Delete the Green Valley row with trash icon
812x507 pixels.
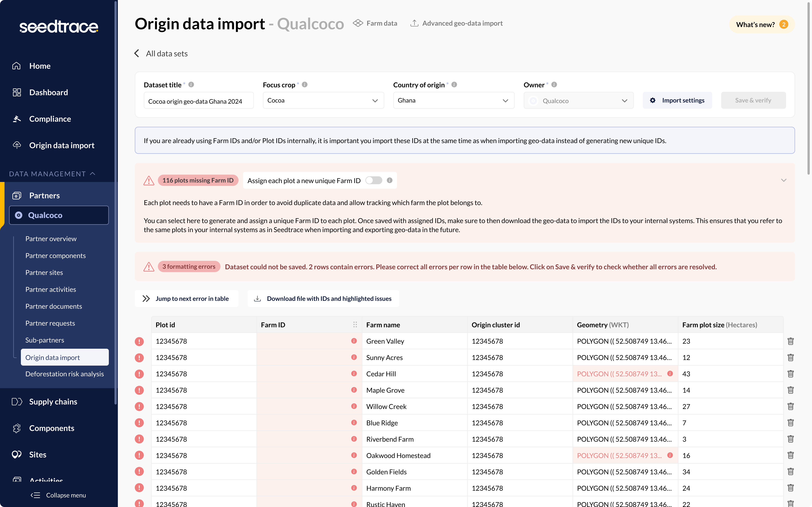click(x=791, y=341)
